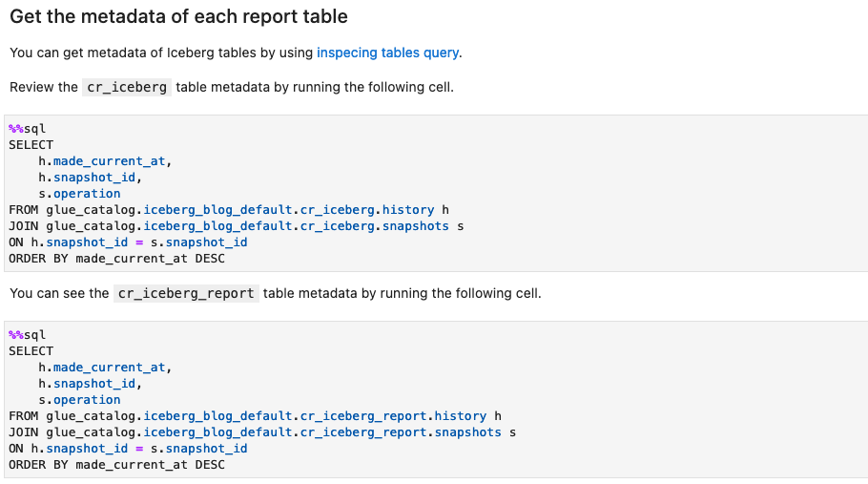Click the %%sql magic in the first code cell

27,129
